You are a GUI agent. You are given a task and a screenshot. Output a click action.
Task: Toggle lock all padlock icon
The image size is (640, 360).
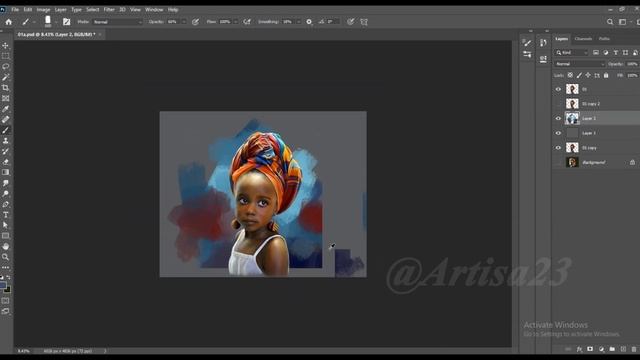[606, 76]
